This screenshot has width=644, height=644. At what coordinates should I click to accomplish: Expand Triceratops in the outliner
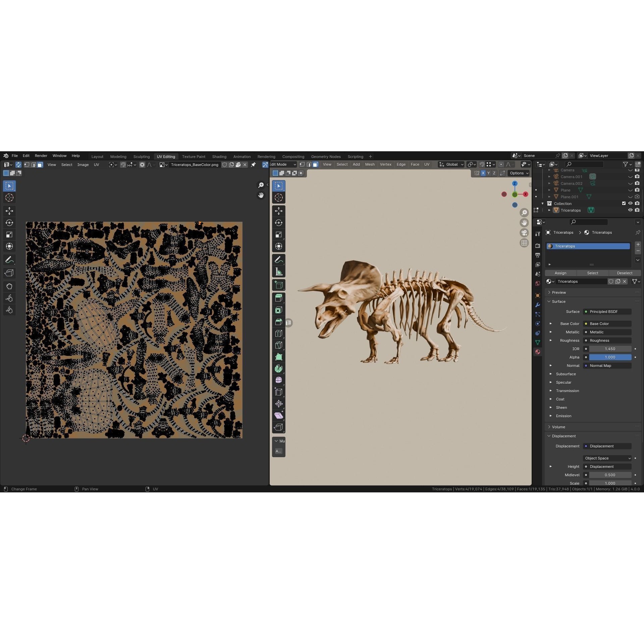click(549, 210)
